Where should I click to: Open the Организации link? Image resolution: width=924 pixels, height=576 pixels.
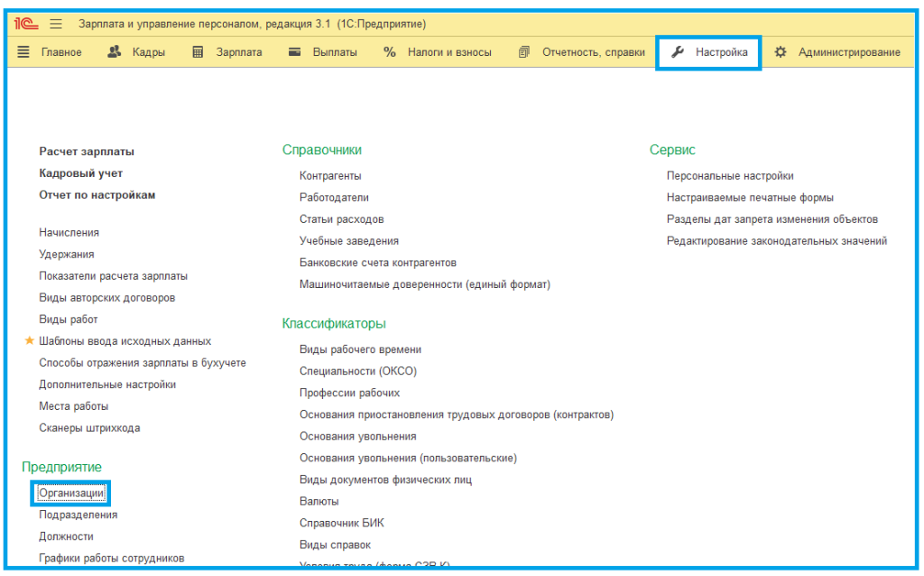click(x=72, y=493)
